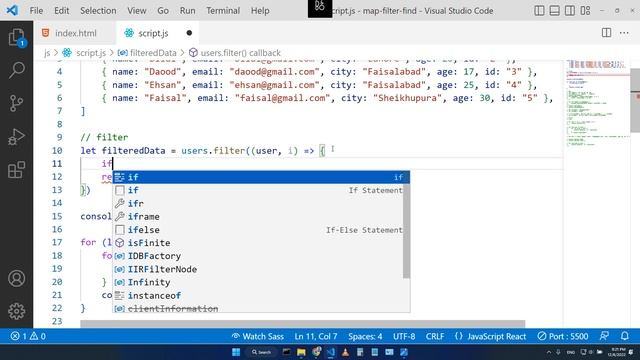Select the 'Infinity' suggestion
This screenshot has height=360, width=640.
tap(258, 282)
